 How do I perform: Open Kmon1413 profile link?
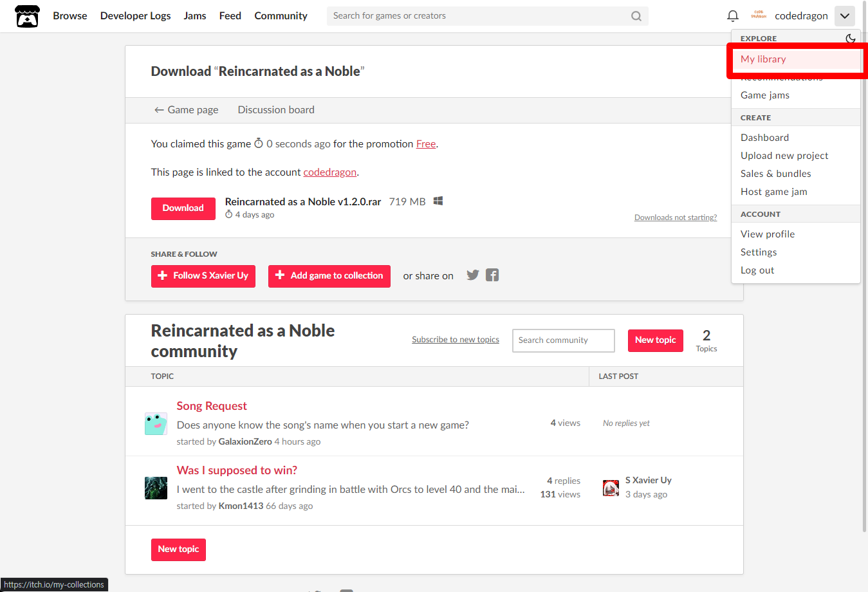(241, 506)
